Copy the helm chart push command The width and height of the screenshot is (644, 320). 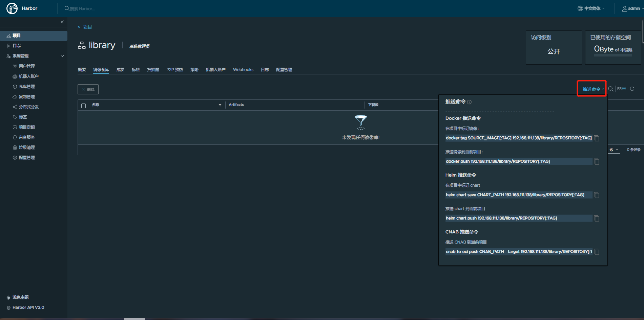(x=597, y=219)
